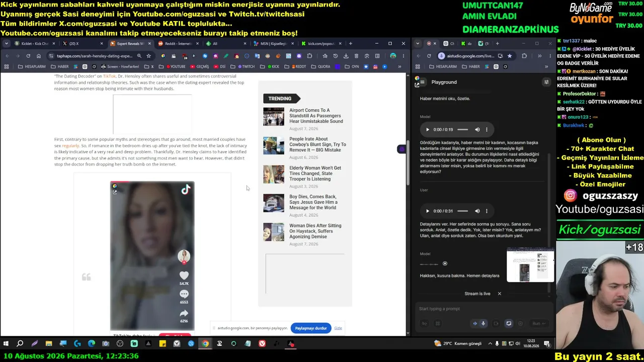Bookmark the AI Studio page with the star
This screenshot has width=644, height=362.
pyautogui.click(x=510, y=56)
